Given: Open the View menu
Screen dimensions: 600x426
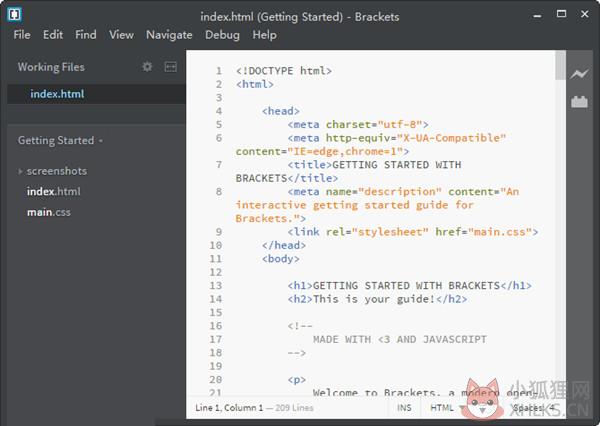Looking at the screenshot, I should 121,35.
